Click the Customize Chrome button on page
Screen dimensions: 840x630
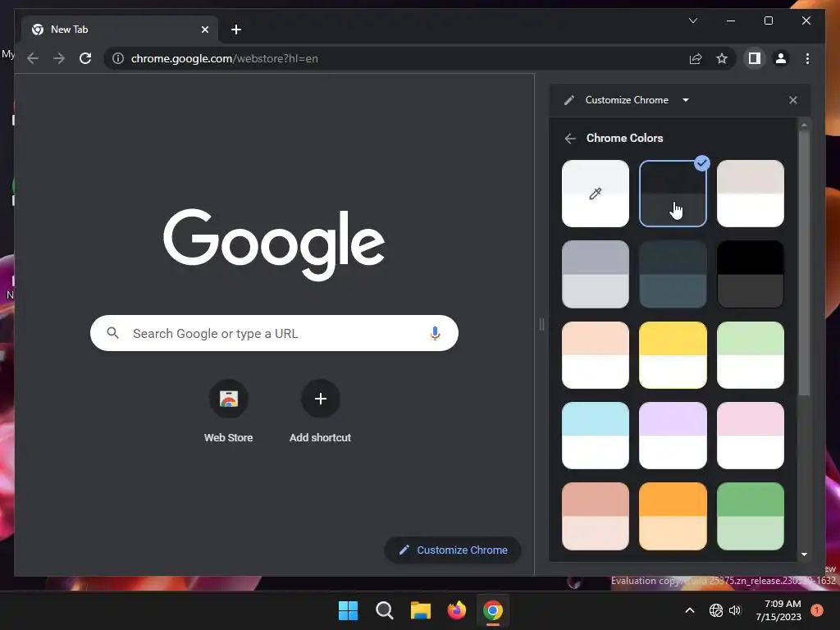click(x=453, y=550)
